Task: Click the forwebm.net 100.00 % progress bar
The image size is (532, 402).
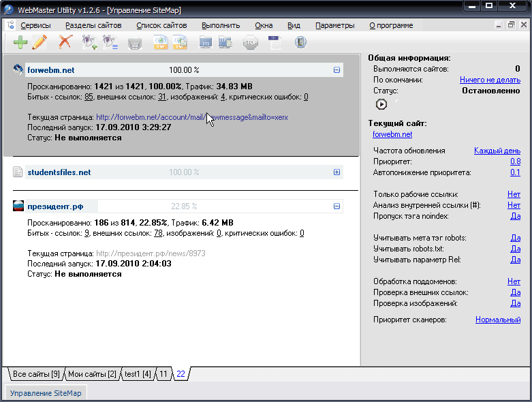Action: 184,69
